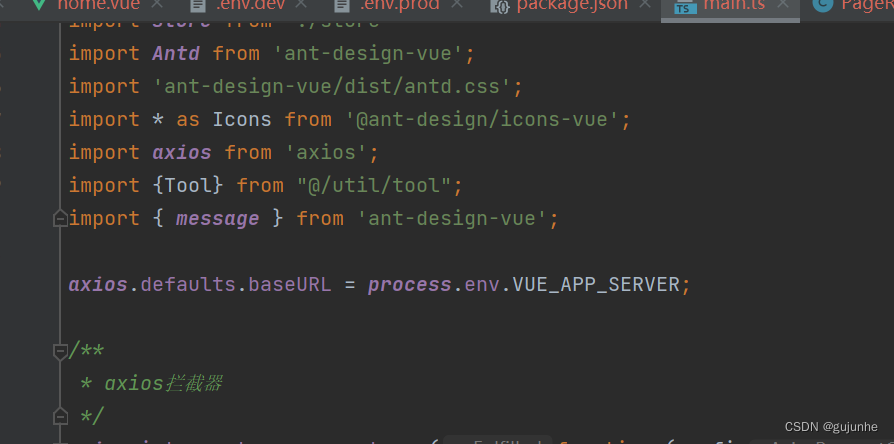This screenshot has height=444, width=894.
Task: Click the JSON icon on package.json tab
Action: tap(500, 6)
